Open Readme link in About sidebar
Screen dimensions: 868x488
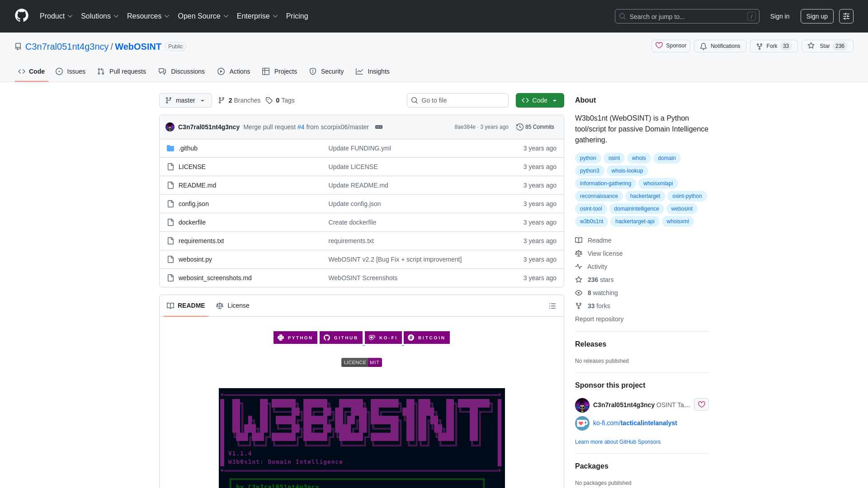pos(594,240)
